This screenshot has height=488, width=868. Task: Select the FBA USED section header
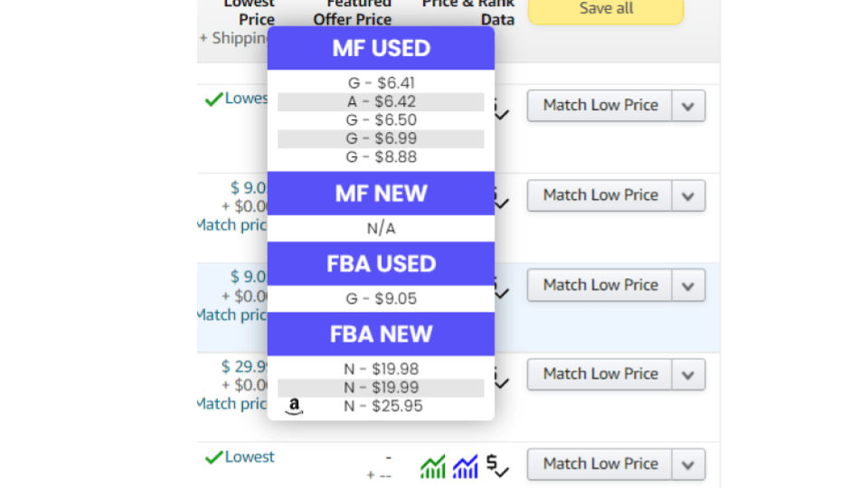[381, 263]
